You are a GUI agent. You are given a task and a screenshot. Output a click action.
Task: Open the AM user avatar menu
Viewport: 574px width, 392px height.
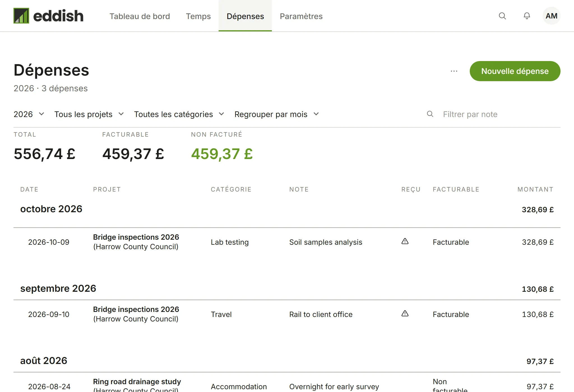click(551, 16)
